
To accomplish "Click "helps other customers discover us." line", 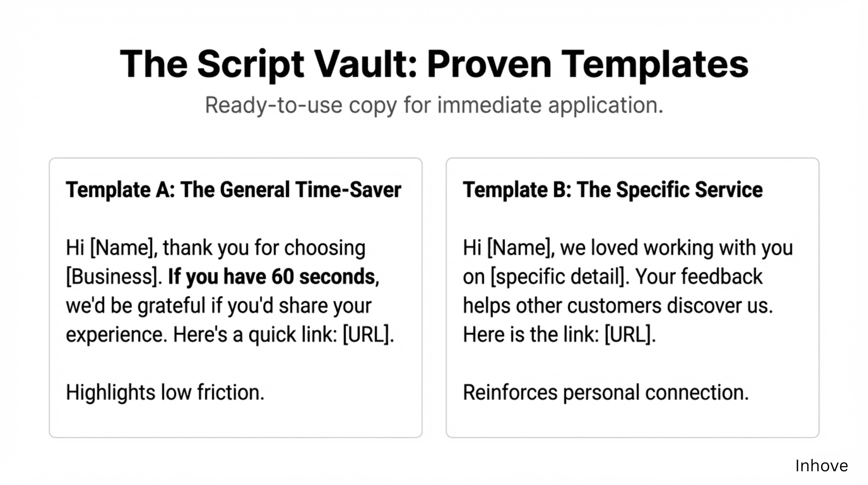I will click(618, 306).
